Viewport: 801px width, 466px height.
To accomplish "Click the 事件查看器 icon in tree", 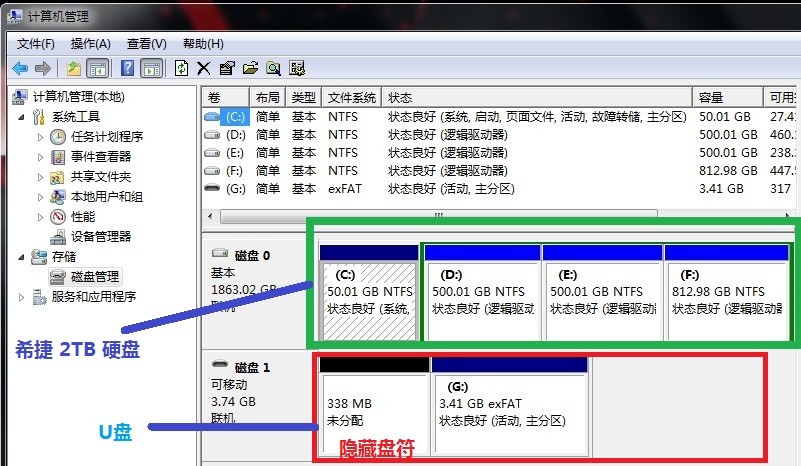I will click(58, 157).
